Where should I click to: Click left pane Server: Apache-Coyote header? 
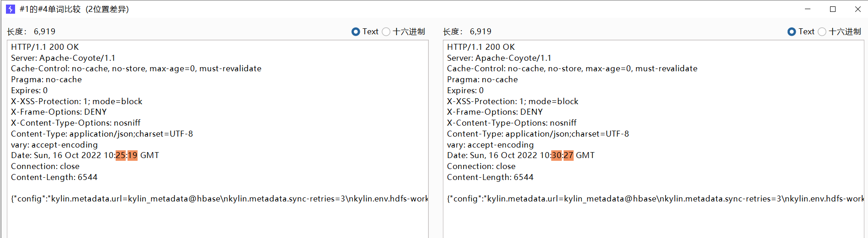(63, 58)
